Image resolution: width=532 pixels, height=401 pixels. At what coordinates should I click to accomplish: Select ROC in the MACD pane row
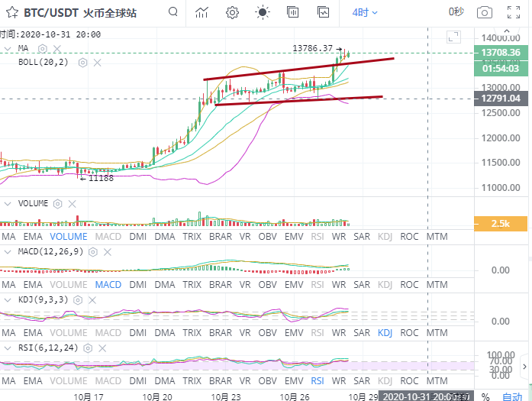point(409,285)
